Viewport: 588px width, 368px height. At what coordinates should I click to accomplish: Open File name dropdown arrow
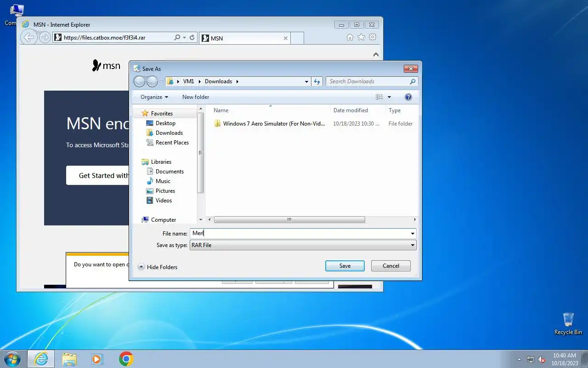413,234
